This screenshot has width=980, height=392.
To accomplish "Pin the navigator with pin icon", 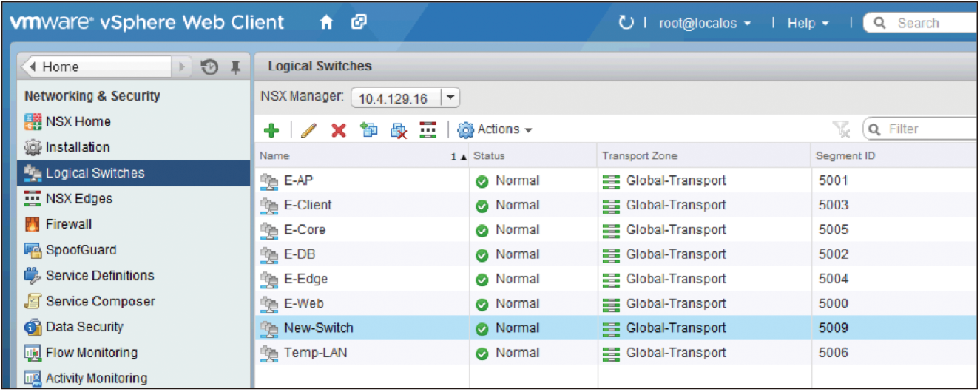I will pos(235,67).
